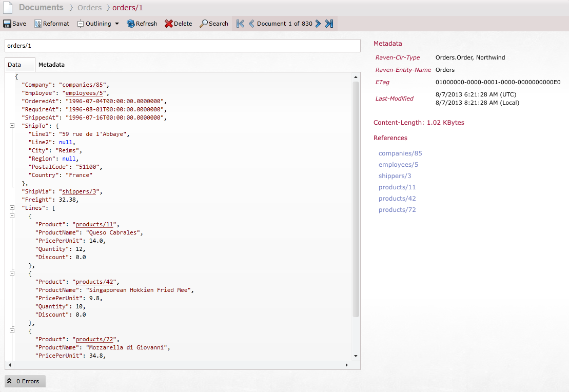Screen dimensions: 569x392
Task: Click the Raven-Clr-Type value Orders.Order, Northwind
Action: click(x=470, y=57)
